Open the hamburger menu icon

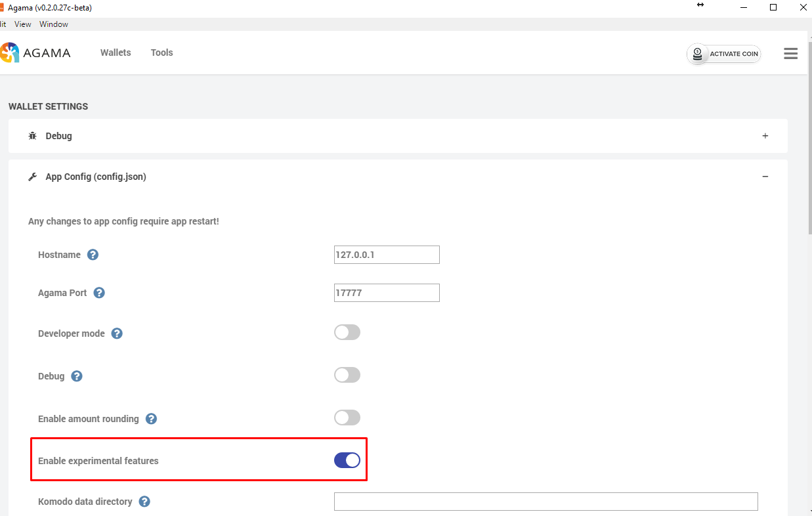coord(790,54)
